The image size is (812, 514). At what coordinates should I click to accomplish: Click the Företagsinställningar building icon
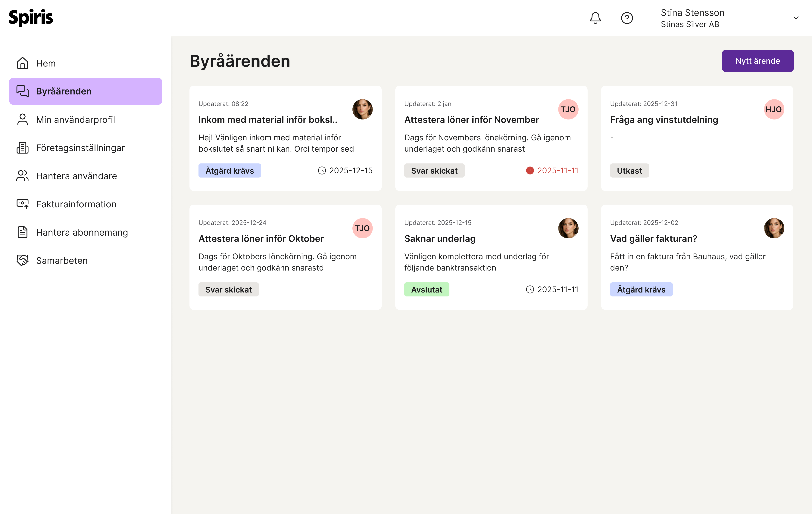pos(23,148)
